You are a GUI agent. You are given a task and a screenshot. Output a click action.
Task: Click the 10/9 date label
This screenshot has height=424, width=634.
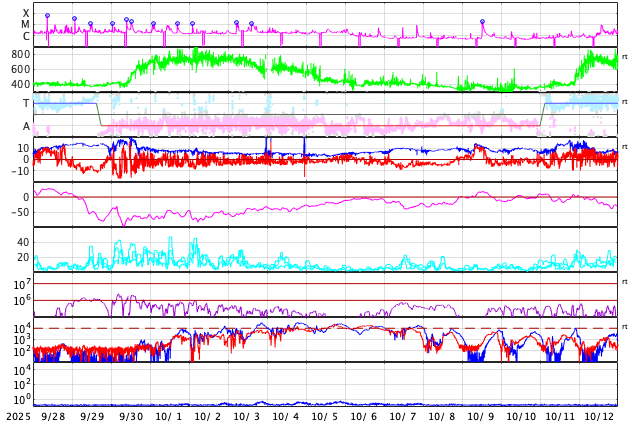[480, 416]
